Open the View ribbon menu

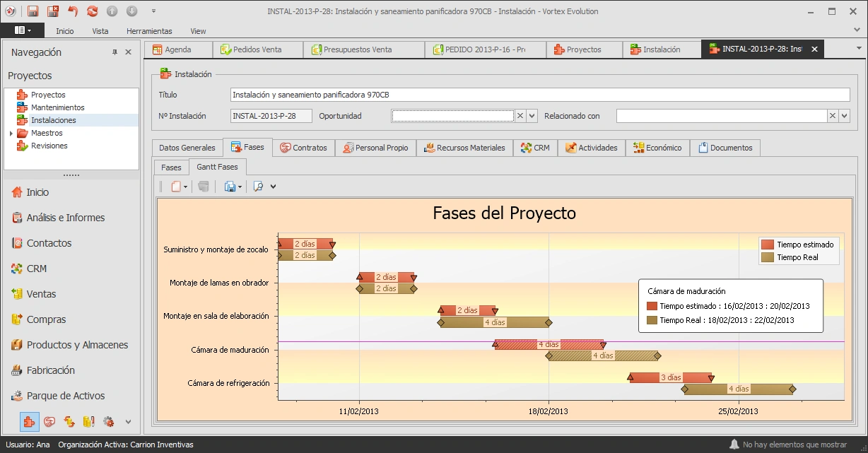(198, 31)
